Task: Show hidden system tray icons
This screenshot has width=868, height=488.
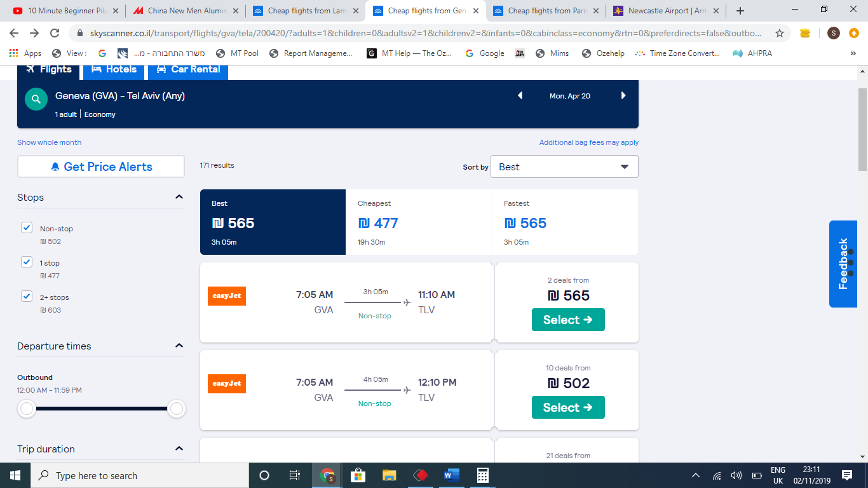Action: coord(696,475)
